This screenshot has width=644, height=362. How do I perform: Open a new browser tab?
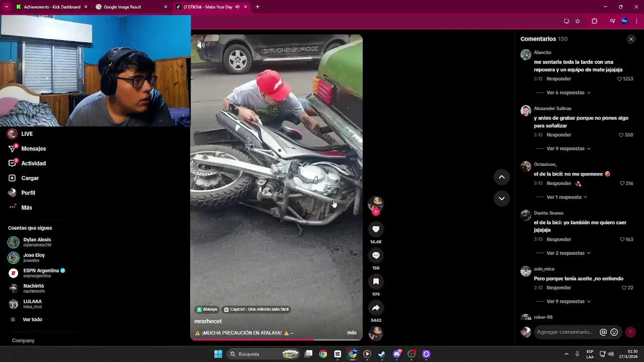coord(258,7)
